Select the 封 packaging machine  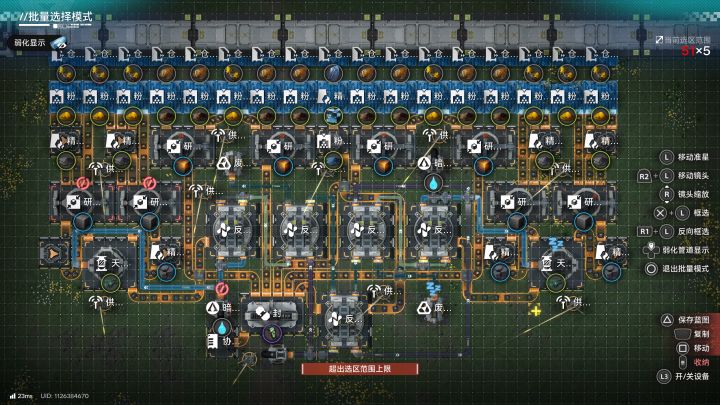click(272, 314)
